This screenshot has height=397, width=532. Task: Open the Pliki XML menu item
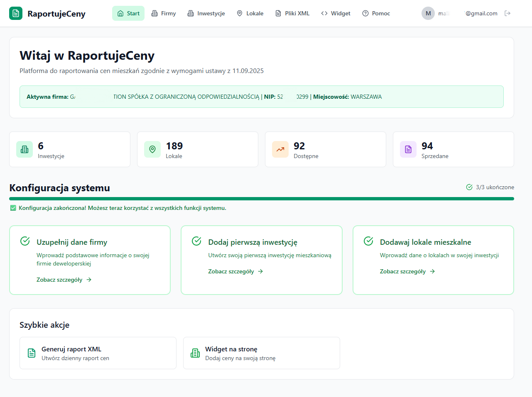(292, 13)
